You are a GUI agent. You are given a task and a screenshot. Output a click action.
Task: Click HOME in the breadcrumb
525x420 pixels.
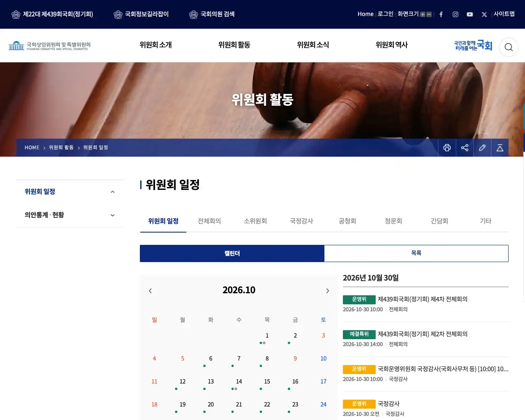coord(32,148)
